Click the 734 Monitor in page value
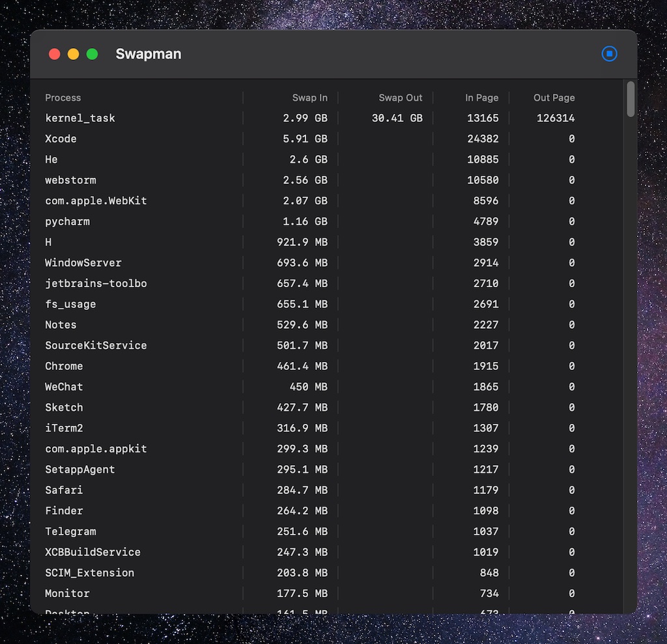 [x=489, y=593]
